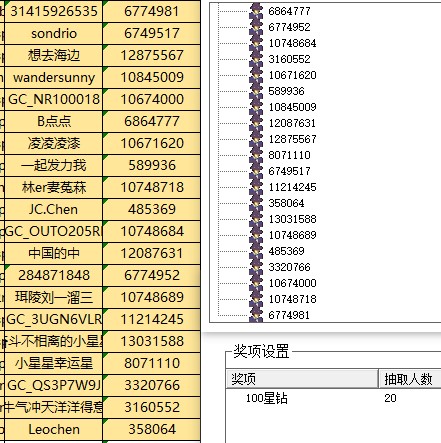Click spreadsheet cell 凌凌凌漆
Screen dimensions: 441x443
[x=54, y=143]
